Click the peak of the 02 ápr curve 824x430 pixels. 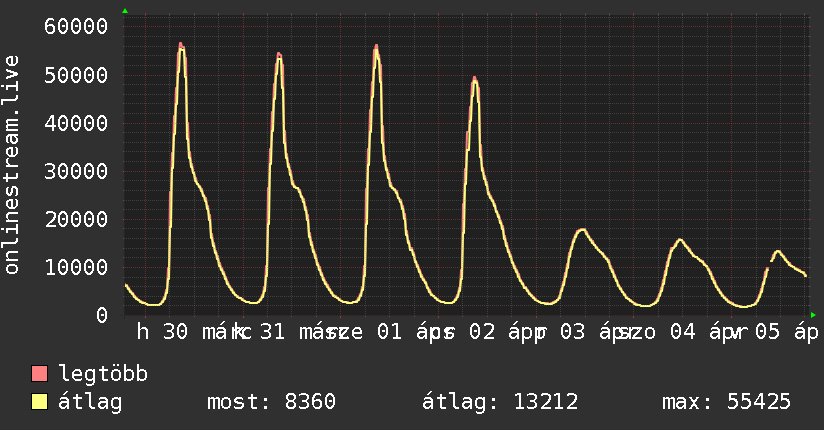point(475,78)
